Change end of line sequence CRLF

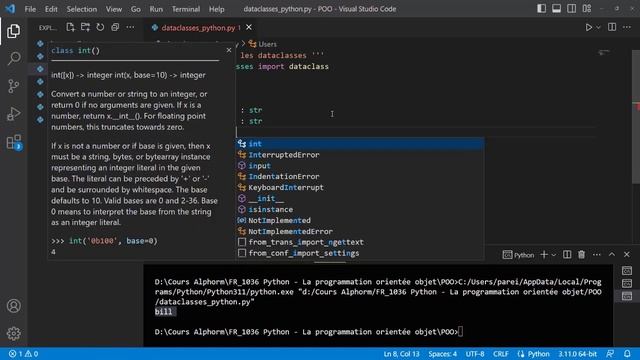click(x=500, y=354)
